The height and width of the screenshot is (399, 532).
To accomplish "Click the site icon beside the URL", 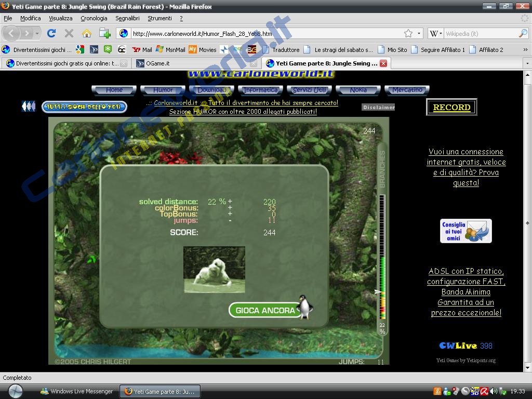I will pyautogui.click(x=124, y=33).
